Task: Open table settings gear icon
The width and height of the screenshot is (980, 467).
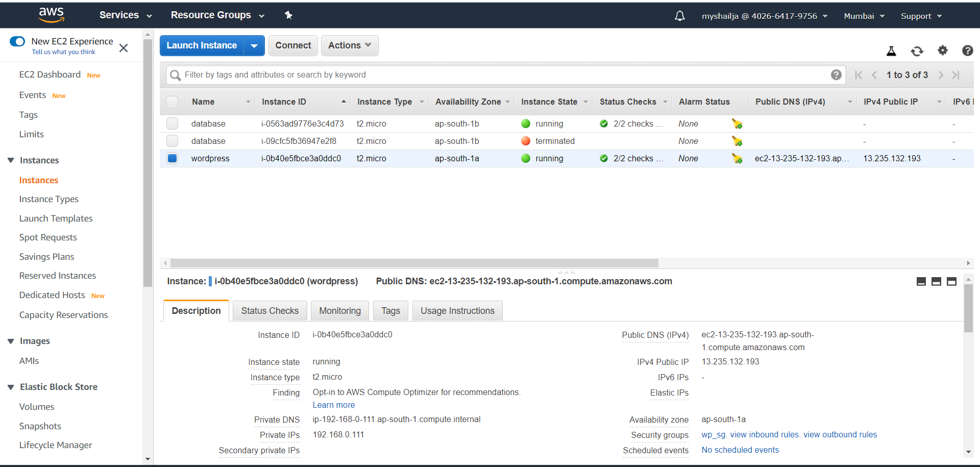Action: click(943, 50)
